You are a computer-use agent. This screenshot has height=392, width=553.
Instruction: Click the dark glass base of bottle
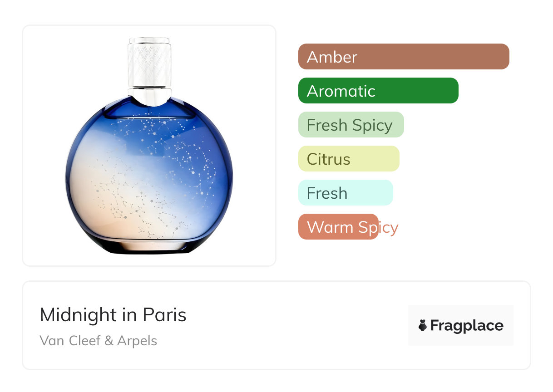point(149,247)
